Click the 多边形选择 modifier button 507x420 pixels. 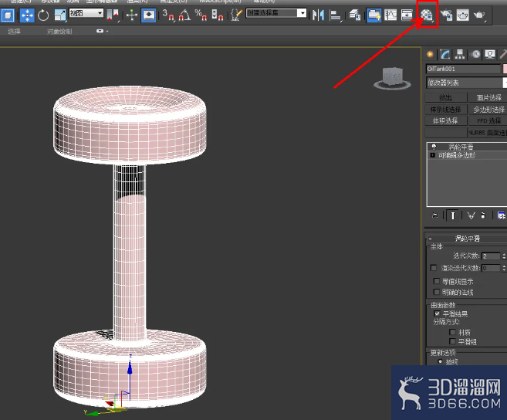488,110
